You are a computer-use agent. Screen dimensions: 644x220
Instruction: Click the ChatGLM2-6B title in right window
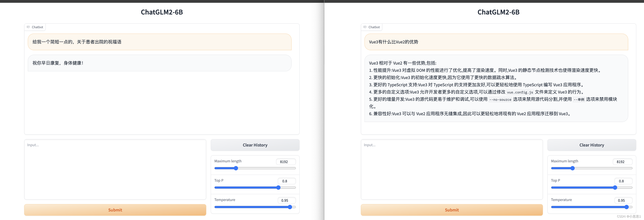(x=498, y=12)
